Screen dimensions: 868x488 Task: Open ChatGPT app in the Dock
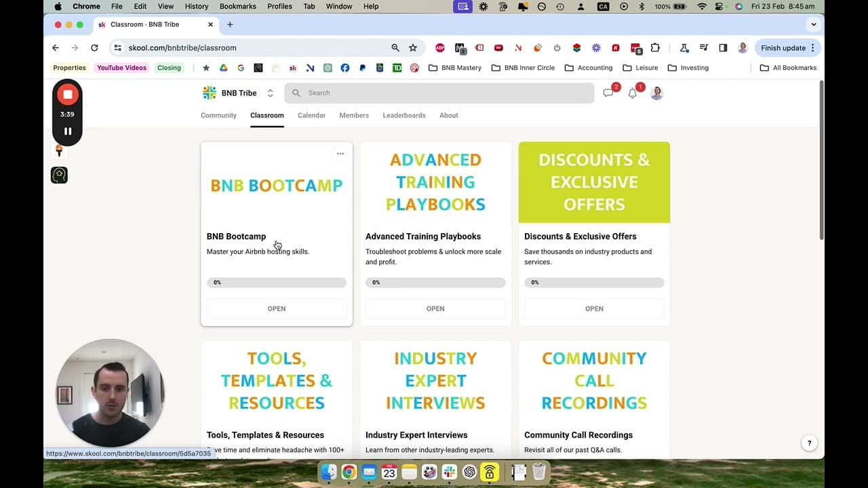coord(469,472)
